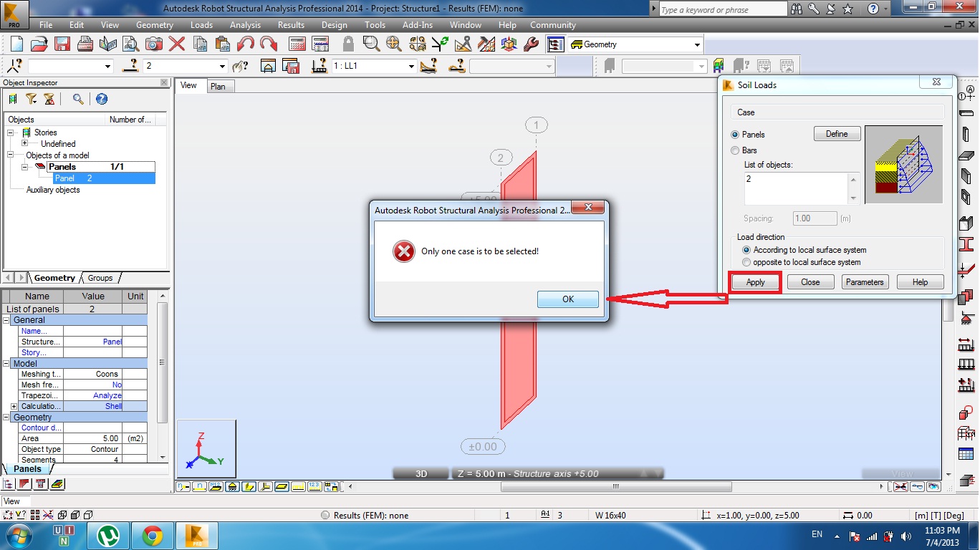Image resolution: width=980 pixels, height=550 pixels.
Task: Collapse the Objects of a model node
Action: 11,155
